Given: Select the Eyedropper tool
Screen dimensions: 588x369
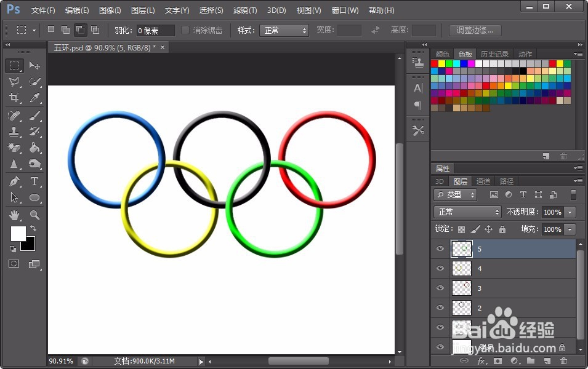Looking at the screenshot, I should pos(34,98).
